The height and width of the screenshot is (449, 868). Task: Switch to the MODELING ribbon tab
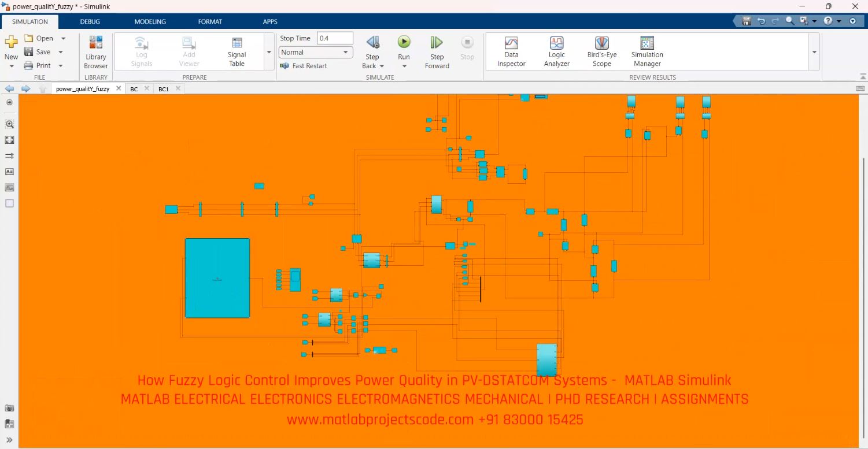[x=150, y=21]
